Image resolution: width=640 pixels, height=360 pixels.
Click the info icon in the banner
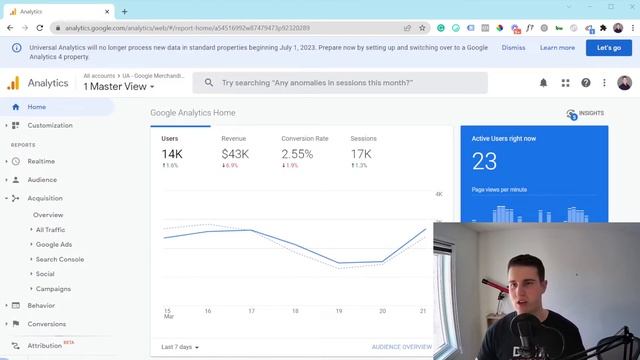click(16, 48)
